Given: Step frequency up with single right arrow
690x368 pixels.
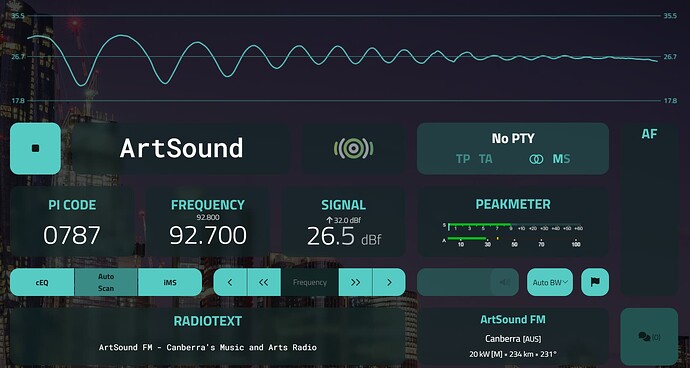Looking at the screenshot, I should pos(389,282).
